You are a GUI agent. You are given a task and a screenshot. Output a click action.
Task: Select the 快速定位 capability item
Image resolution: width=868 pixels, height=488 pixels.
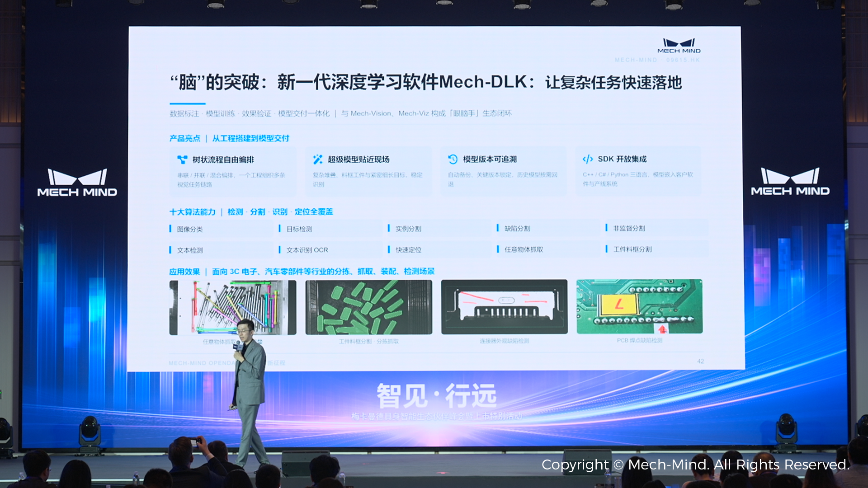click(x=439, y=249)
